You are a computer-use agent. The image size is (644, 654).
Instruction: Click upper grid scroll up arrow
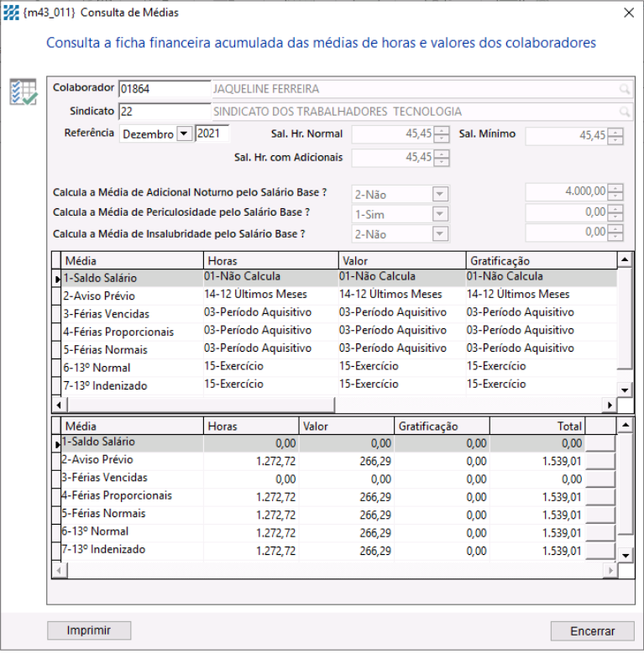pyautogui.click(x=625, y=260)
